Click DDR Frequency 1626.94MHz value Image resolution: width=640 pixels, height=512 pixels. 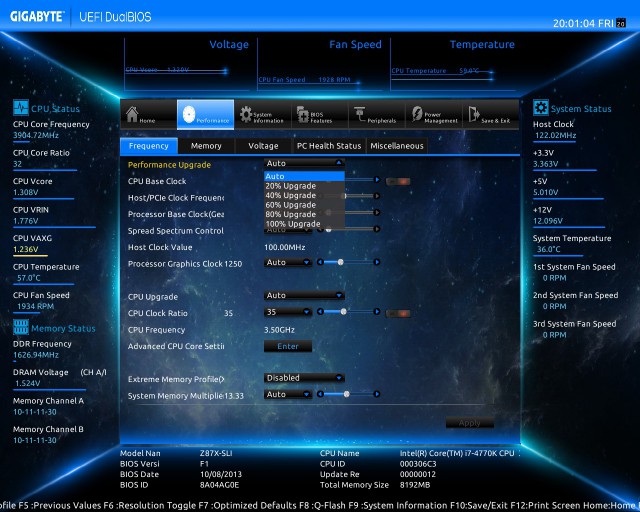36,355
